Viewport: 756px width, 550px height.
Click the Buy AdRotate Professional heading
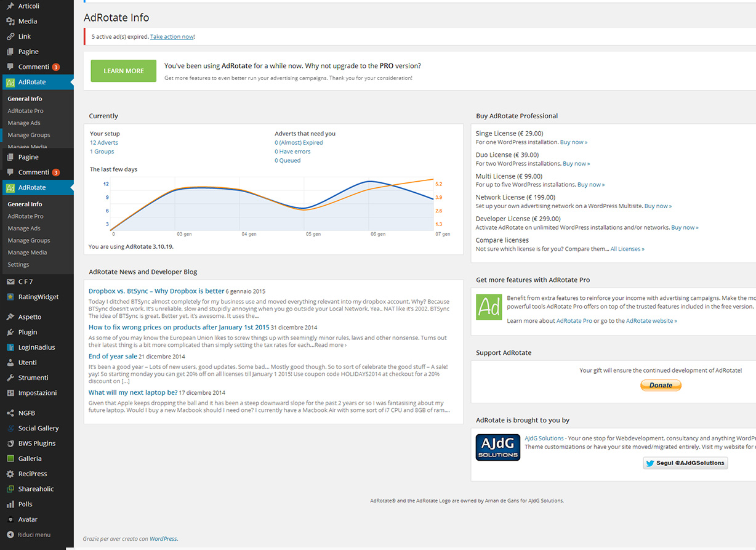tap(517, 116)
